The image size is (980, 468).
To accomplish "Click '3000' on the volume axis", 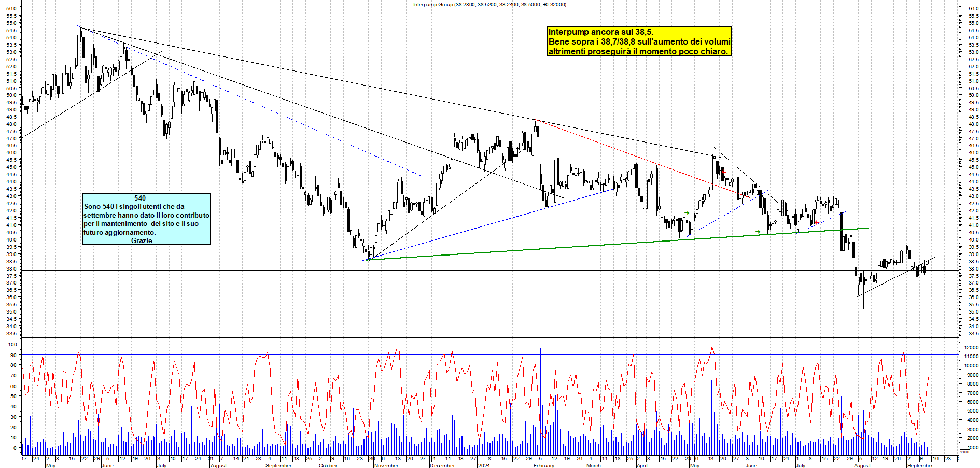I will (972, 429).
